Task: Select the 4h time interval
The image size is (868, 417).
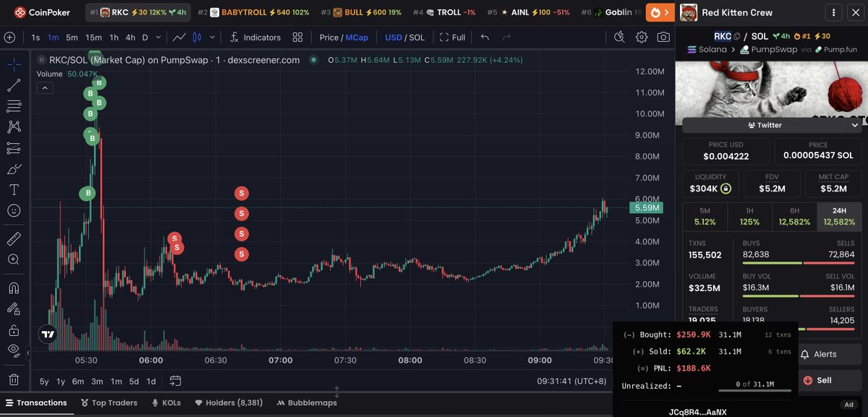Action: tap(130, 38)
